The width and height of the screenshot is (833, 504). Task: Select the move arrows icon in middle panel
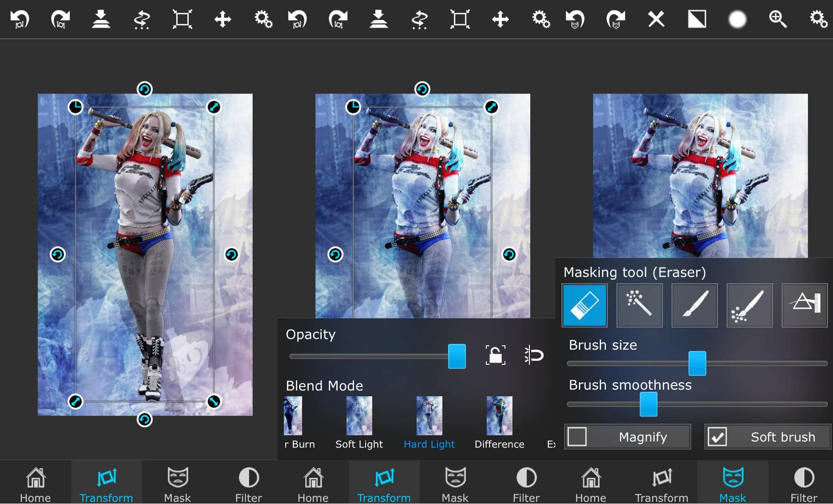pos(500,19)
